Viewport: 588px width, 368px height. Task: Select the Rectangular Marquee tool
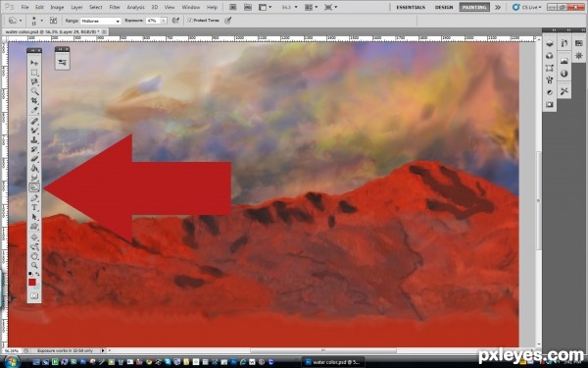34,72
